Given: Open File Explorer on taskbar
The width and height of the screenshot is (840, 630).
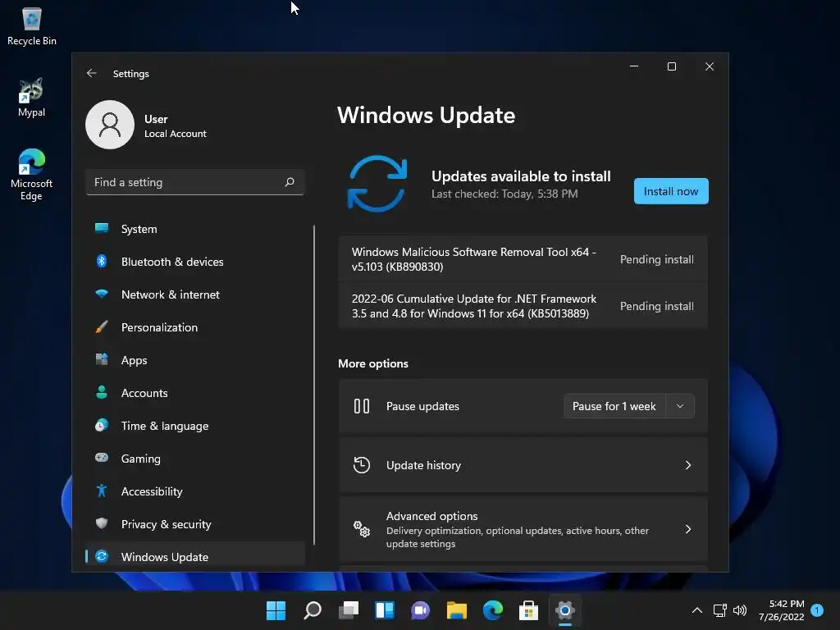Looking at the screenshot, I should coord(457,610).
